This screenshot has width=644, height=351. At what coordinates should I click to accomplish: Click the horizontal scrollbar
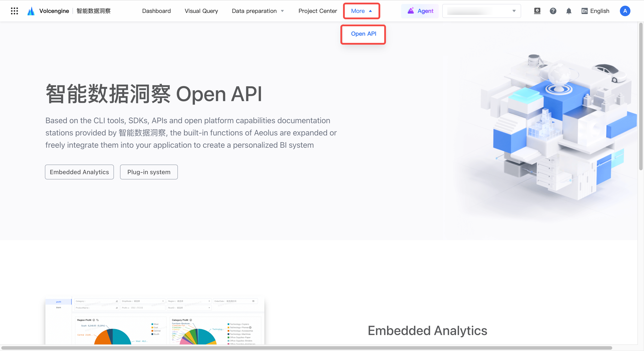(x=306, y=348)
